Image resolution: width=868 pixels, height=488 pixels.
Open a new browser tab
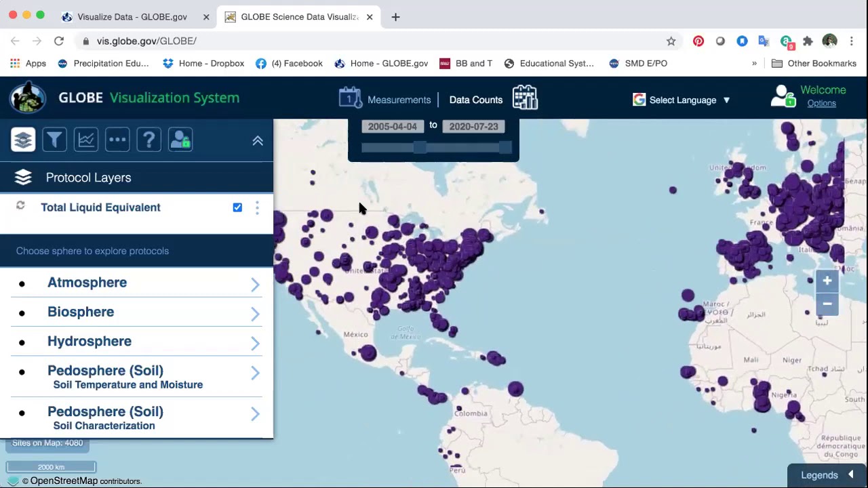(395, 17)
